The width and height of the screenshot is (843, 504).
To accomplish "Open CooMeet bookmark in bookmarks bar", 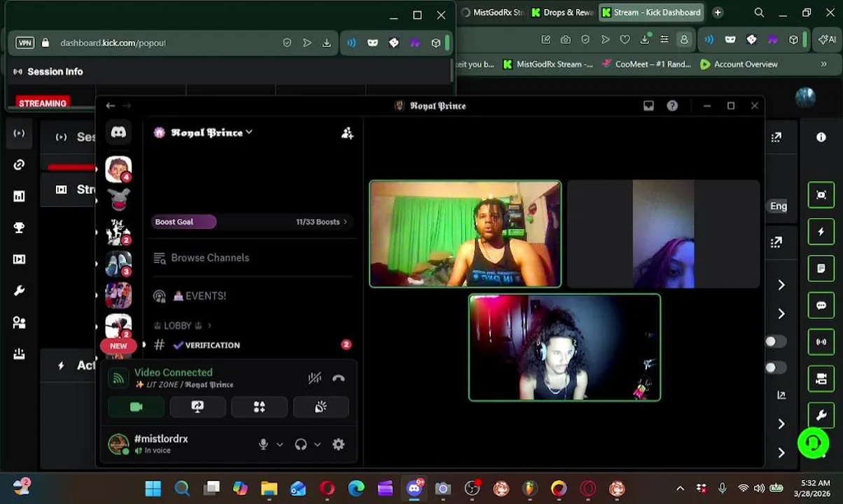I will [x=646, y=64].
